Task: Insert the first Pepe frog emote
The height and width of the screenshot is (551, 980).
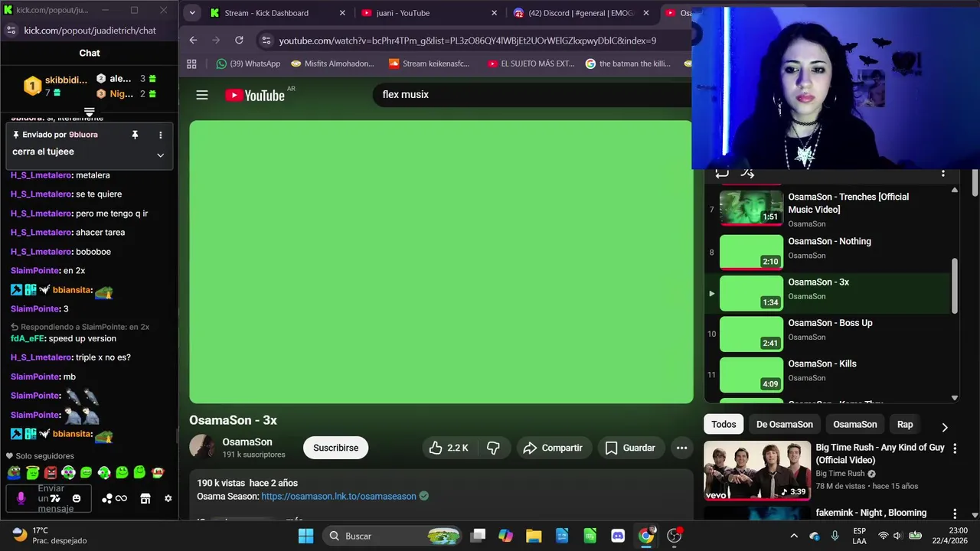Action: [x=14, y=472]
